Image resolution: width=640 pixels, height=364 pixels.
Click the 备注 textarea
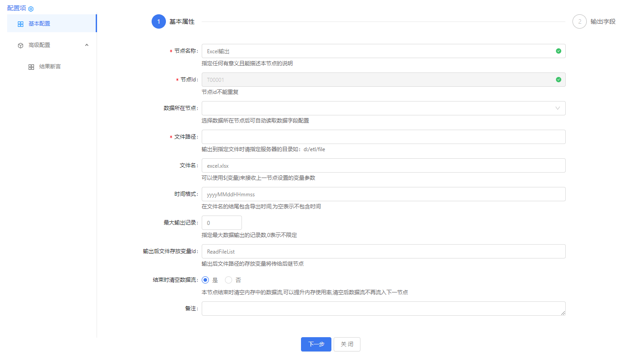(383, 309)
